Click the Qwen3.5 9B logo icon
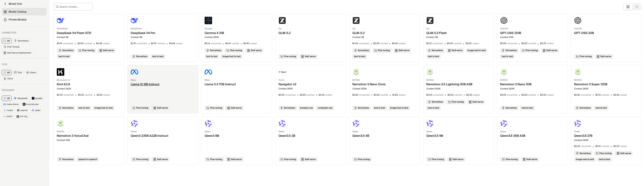This screenshot has width=644, height=186. tap(430, 123)
